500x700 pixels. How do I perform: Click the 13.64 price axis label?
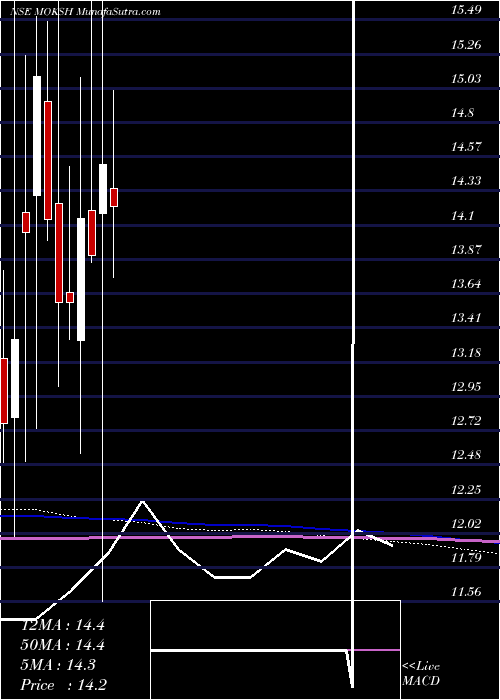[466, 284]
